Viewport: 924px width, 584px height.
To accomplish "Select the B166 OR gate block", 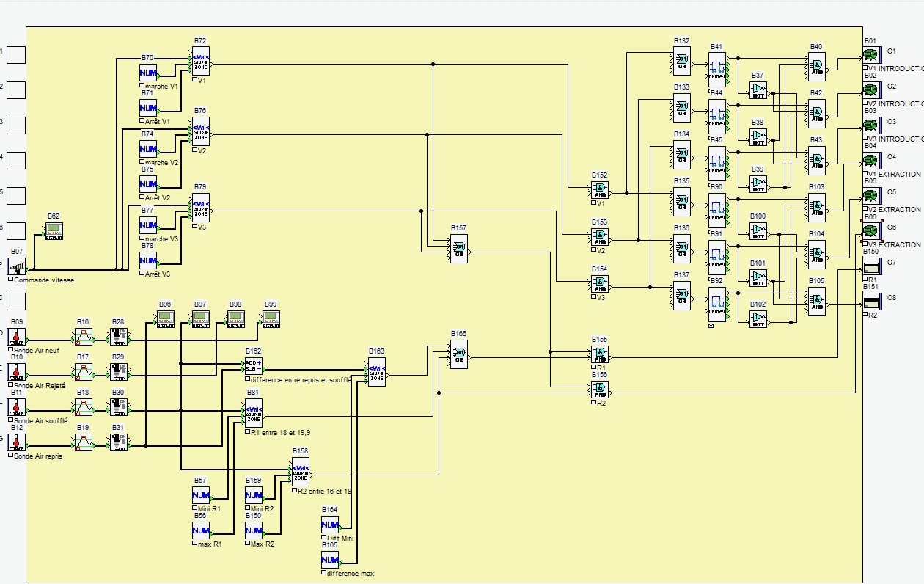I will click(x=458, y=354).
